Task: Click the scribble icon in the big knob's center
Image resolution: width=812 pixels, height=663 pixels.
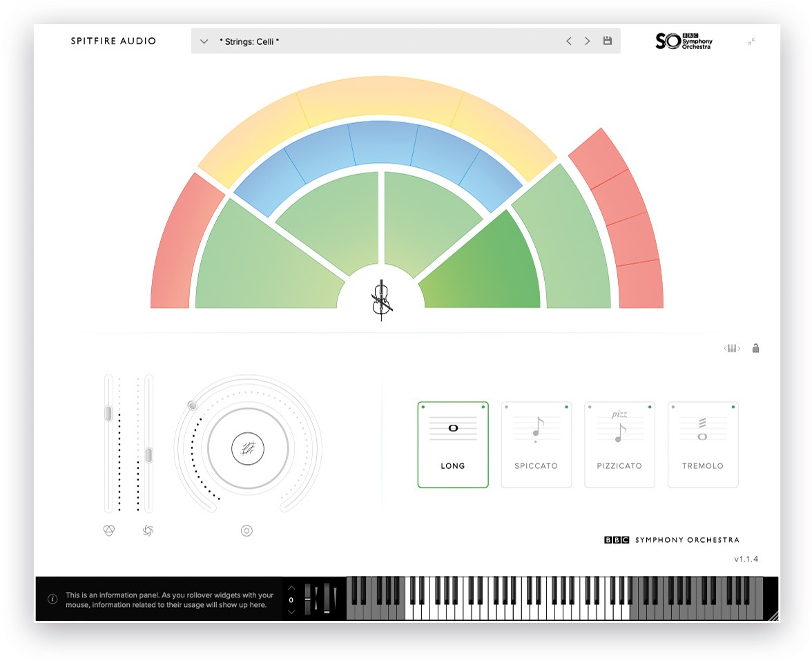Action: point(247,449)
